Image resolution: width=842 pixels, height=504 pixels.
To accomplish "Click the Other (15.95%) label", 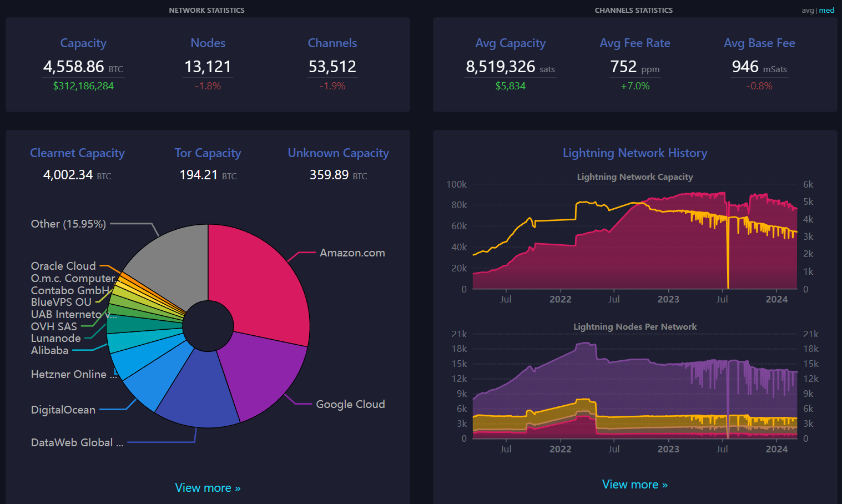I will [x=68, y=224].
